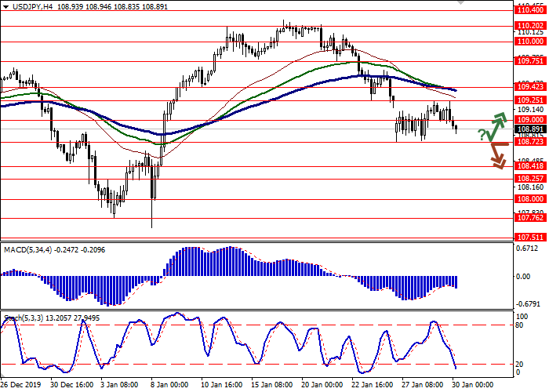
Task: Select the 108.418 support level label
Action: tap(530, 166)
